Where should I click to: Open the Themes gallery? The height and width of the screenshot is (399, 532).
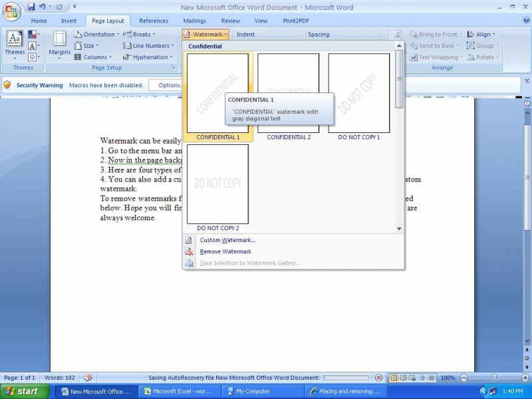[15, 44]
